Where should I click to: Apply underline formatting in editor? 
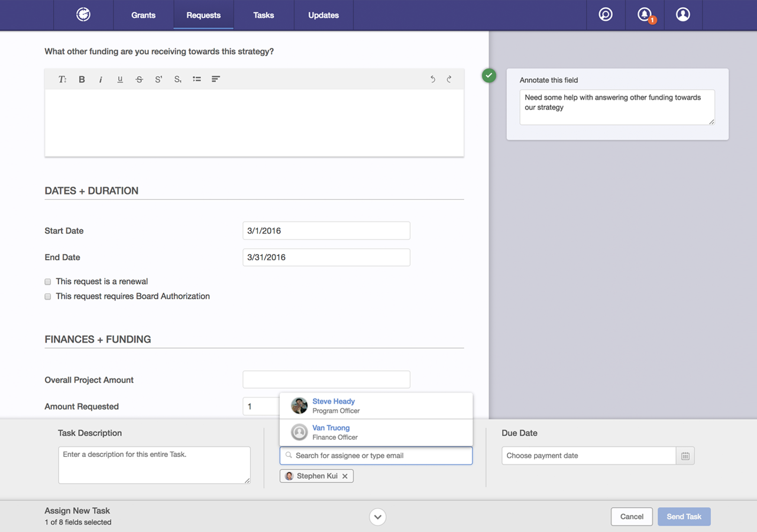pyautogui.click(x=120, y=79)
